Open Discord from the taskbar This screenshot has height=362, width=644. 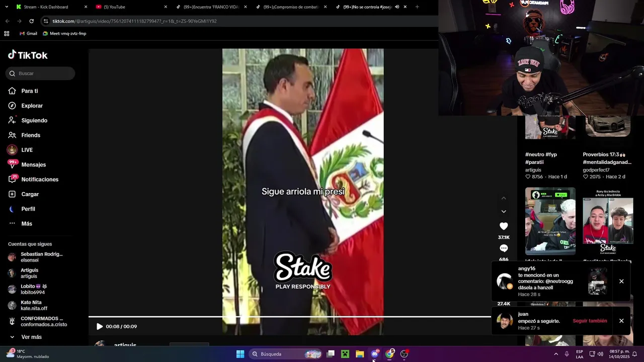click(375, 354)
